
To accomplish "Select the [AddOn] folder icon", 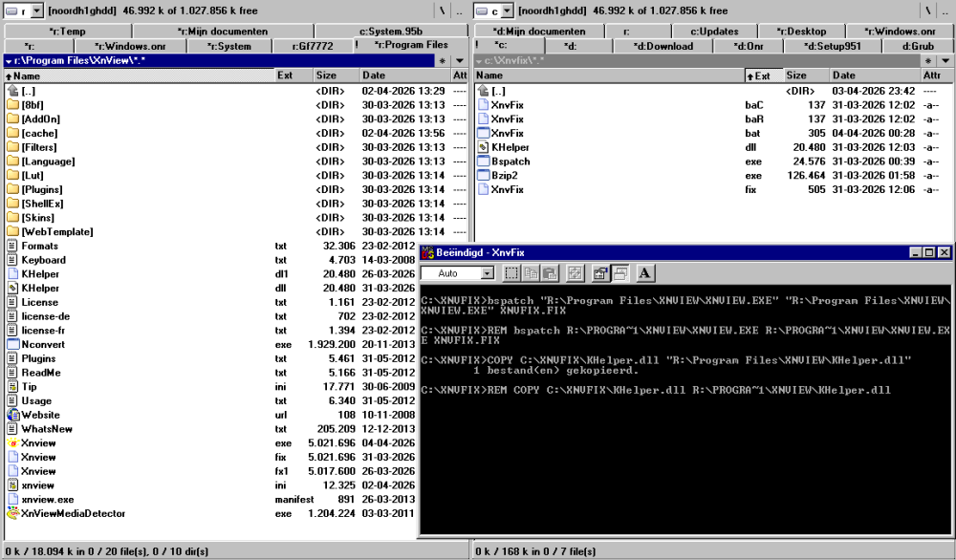I will [12, 118].
